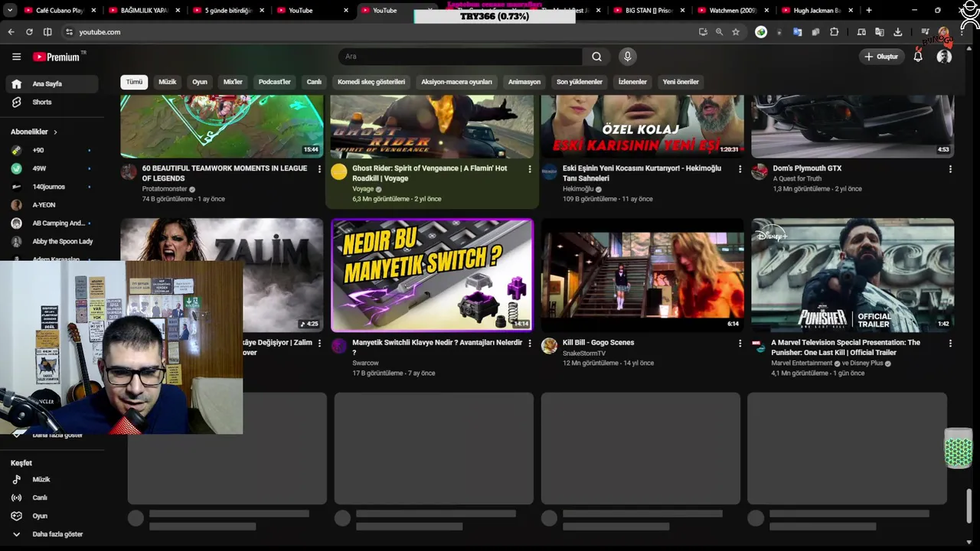The height and width of the screenshot is (551, 980).
Task: Open the zoom magnifier icon in address bar
Action: [719, 32]
